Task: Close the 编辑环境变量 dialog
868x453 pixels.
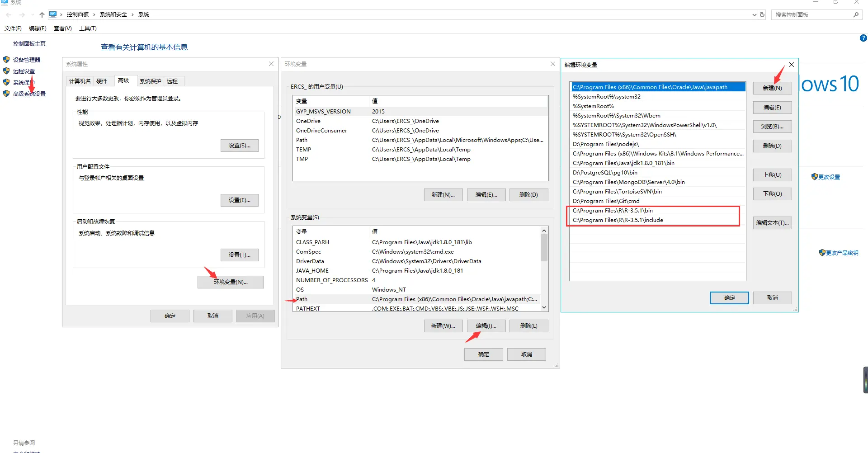Action: [x=792, y=65]
